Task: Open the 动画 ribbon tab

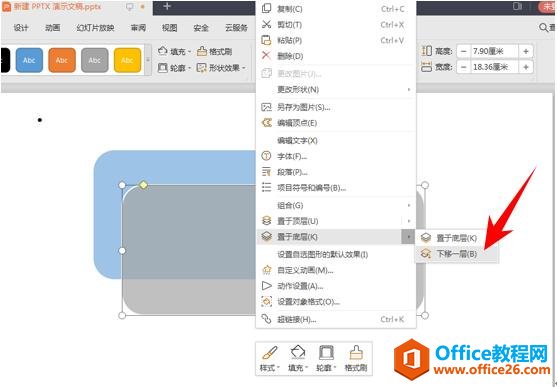Action: pos(53,28)
